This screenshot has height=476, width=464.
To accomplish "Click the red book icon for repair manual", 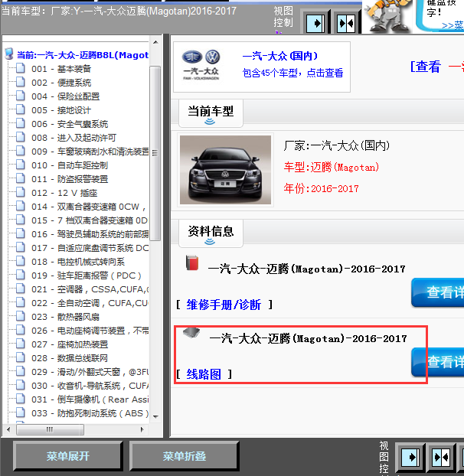I will tap(192, 263).
